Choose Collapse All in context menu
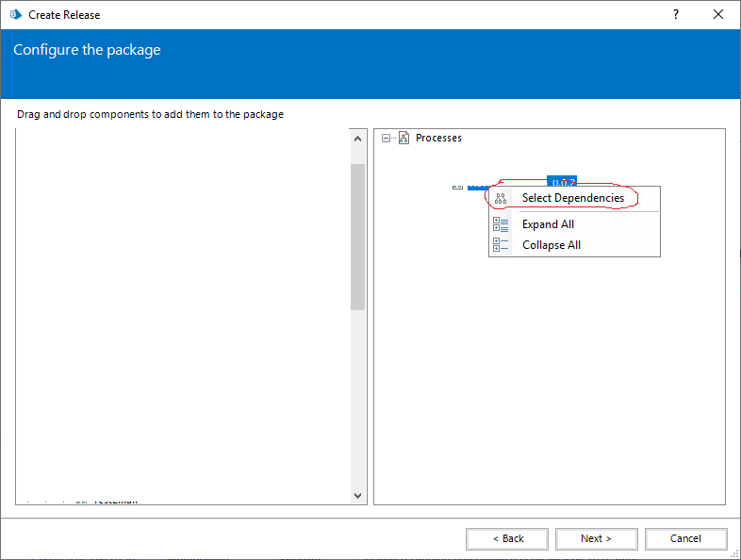Viewport: 741px width, 560px height. click(551, 245)
